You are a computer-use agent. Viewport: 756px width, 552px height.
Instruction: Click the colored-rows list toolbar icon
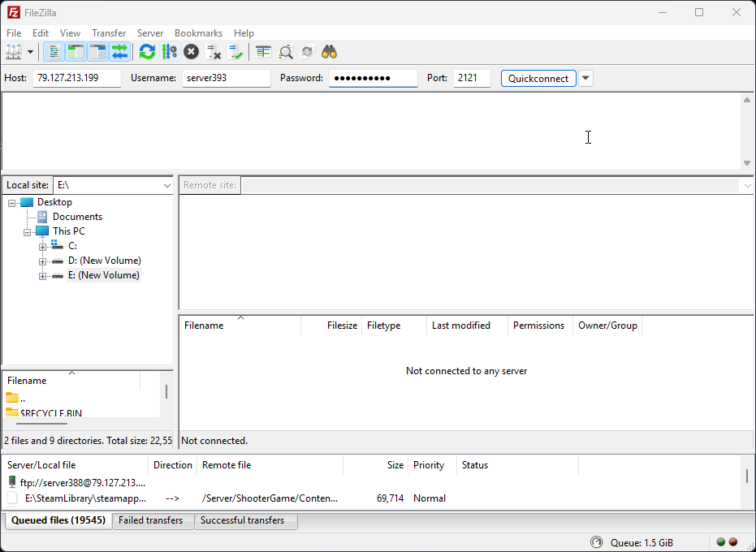(263, 52)
